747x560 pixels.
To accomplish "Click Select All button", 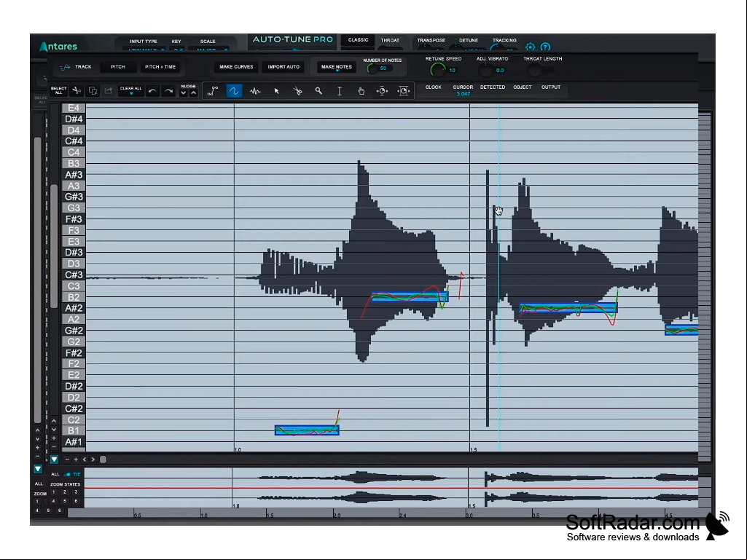I will coord(58,90).
